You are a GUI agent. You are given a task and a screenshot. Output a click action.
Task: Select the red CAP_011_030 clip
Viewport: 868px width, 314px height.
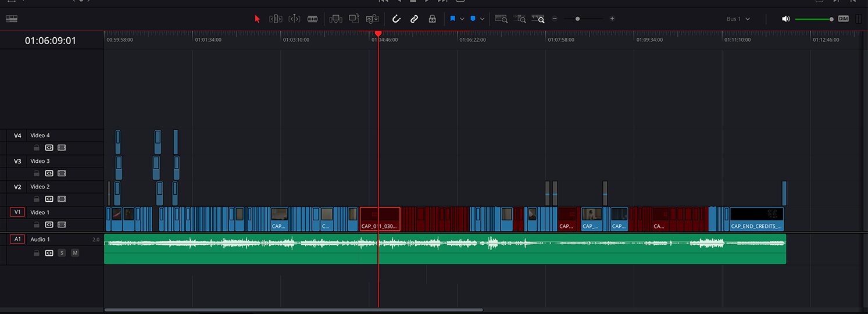(x=380, y=219)
